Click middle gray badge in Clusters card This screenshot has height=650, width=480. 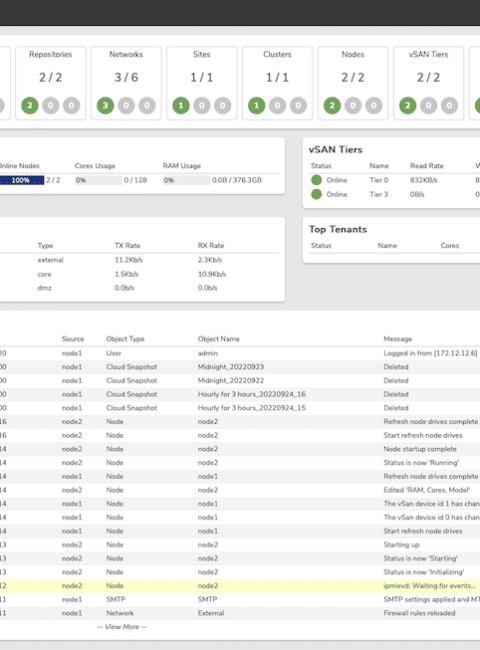[x=277, y=106]
